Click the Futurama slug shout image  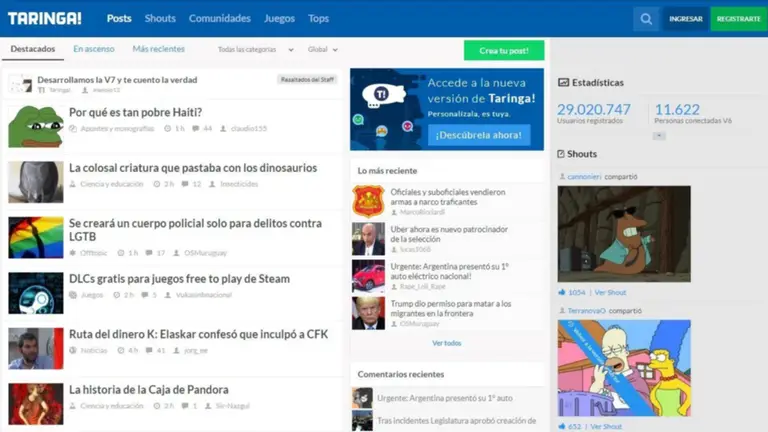coord(624,234)
